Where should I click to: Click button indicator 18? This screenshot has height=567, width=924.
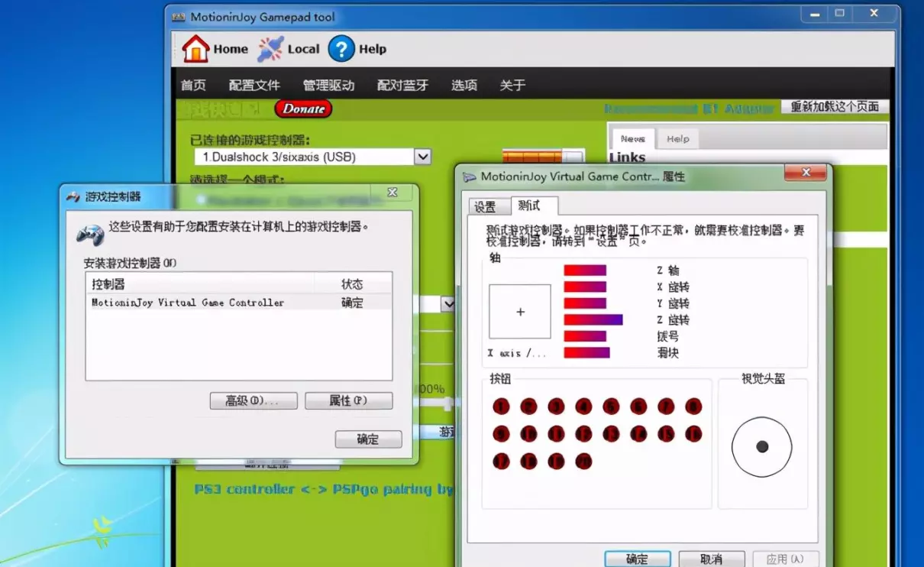click(x=528, y=462)
